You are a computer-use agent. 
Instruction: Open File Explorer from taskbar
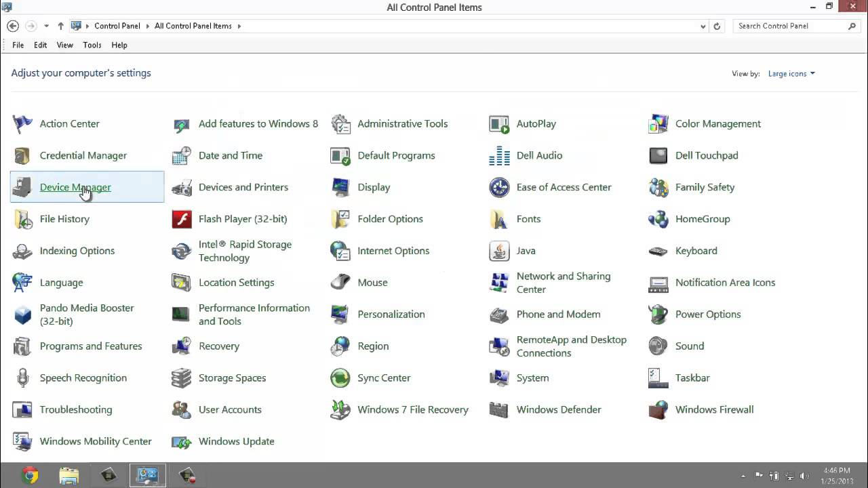pos(69,476)
